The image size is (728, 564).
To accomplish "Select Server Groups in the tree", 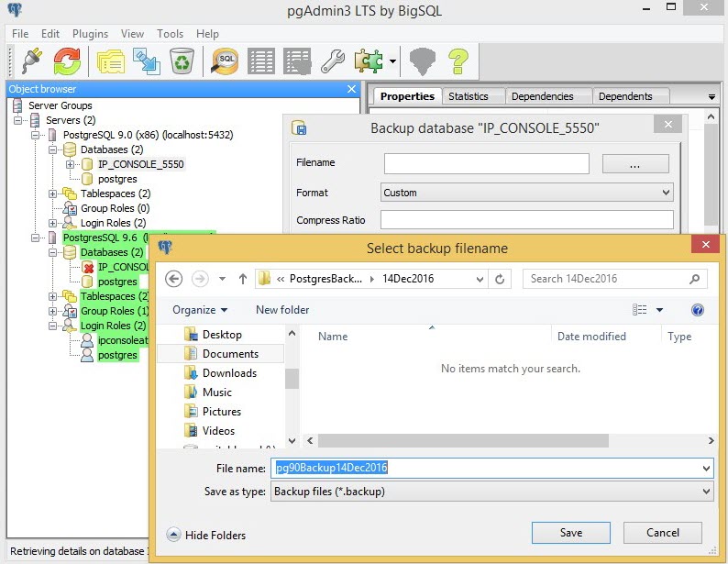I will pos(60,105).
